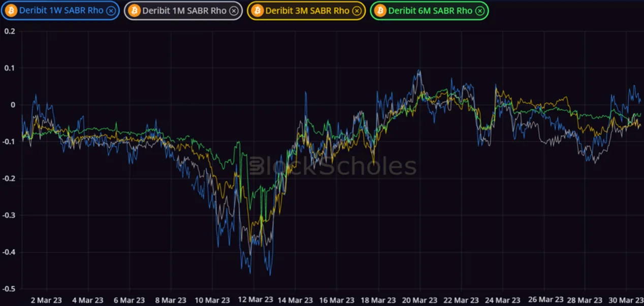Click the -0.5 y-axis label
The width and height of the screenshot is (644, 306).
[8, 289]
